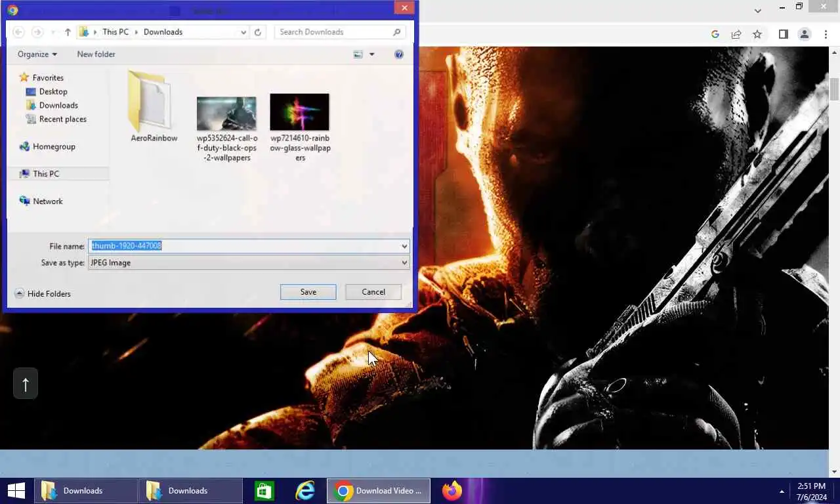
Task: Create a New folder
Action: coord(96,54)
